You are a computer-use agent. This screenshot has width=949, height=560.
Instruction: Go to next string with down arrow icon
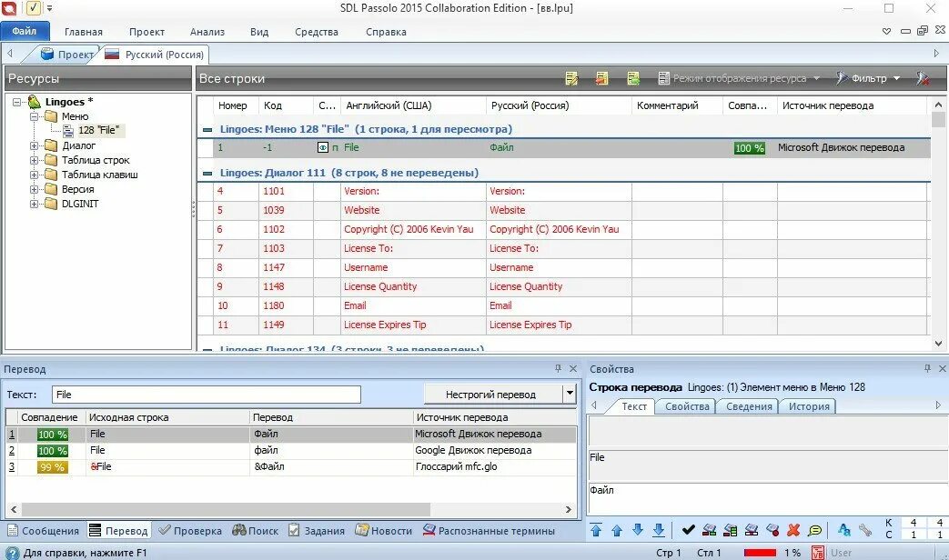tap(638, 530)
